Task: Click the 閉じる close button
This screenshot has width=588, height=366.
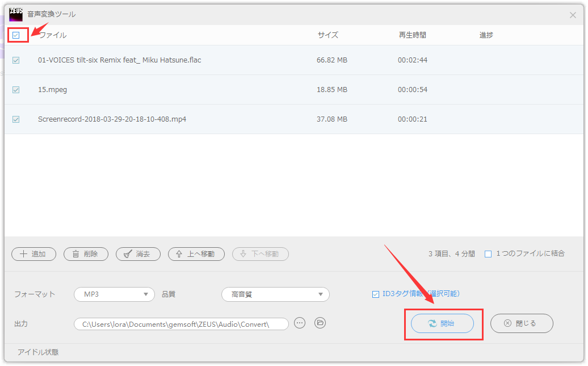Action: [x=522, y=323]
